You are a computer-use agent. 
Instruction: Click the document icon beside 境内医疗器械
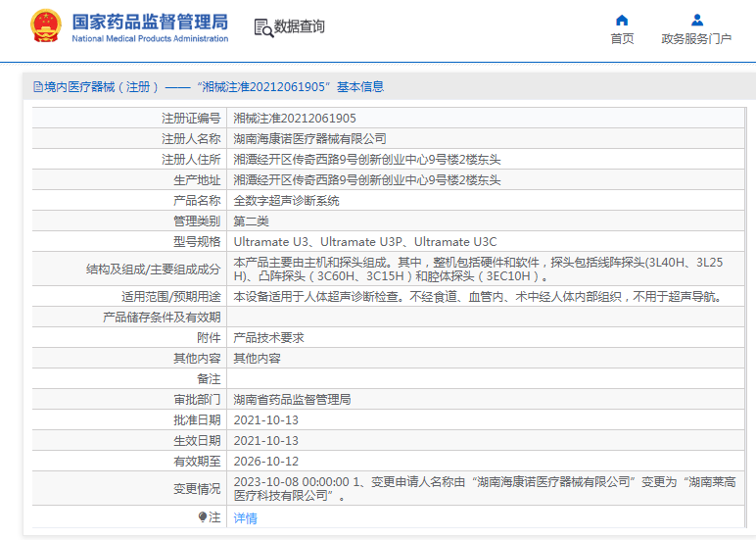coord(37,87)
